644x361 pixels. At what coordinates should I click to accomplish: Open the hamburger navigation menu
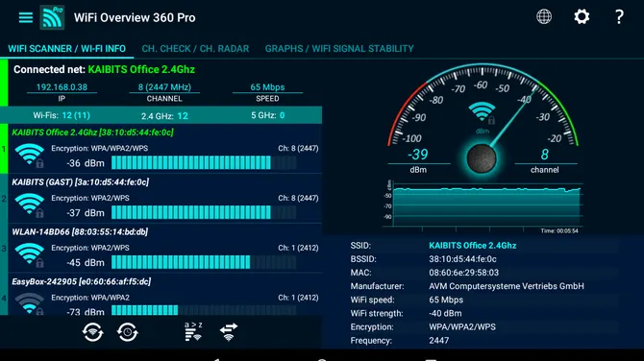25,17
